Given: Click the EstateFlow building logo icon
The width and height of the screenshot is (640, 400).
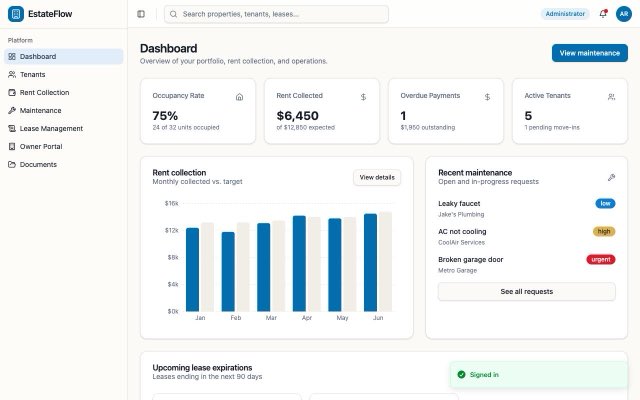Looking at the screenshot, I should 16,14.
